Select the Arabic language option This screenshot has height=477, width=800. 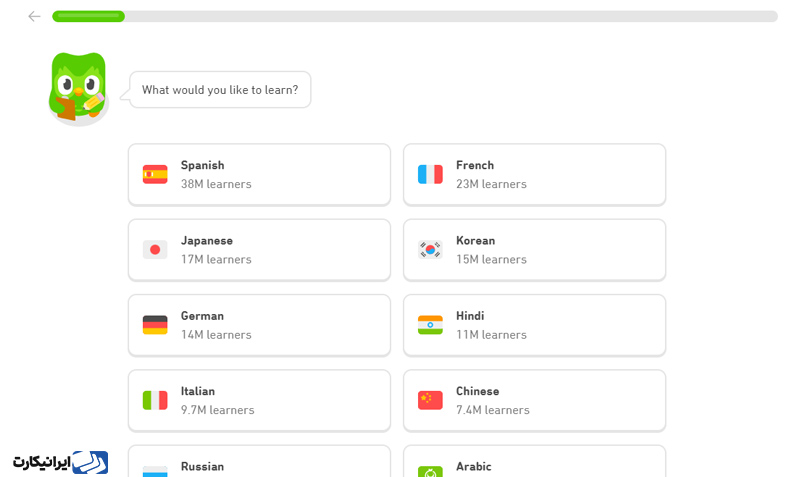coord(534,461)
